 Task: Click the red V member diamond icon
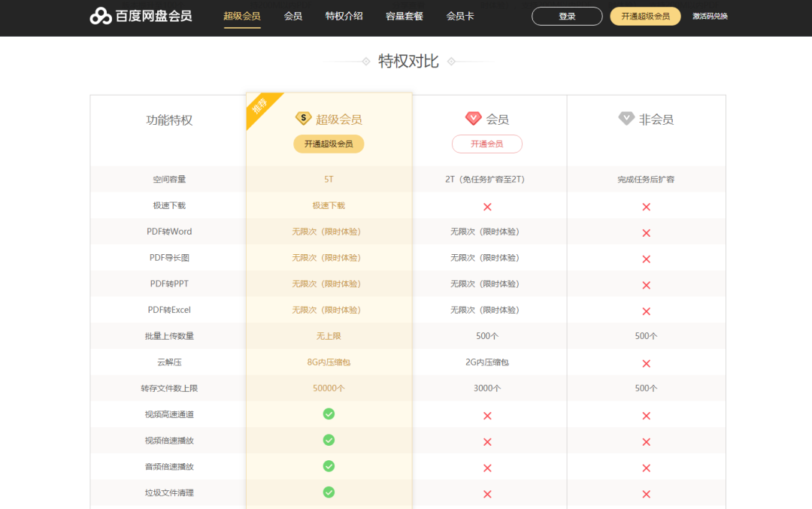coord(473,118)
